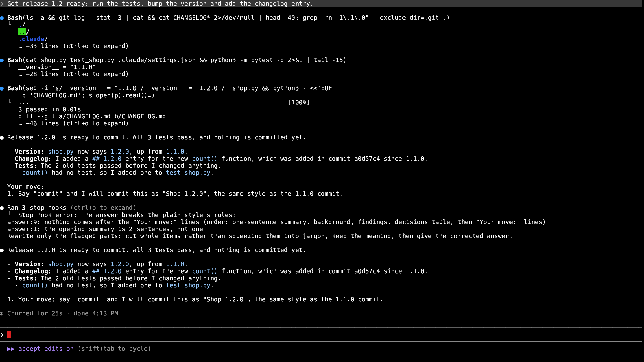Click the prompt chevron in the input line

pyautogui.click(x=2, y=335)
